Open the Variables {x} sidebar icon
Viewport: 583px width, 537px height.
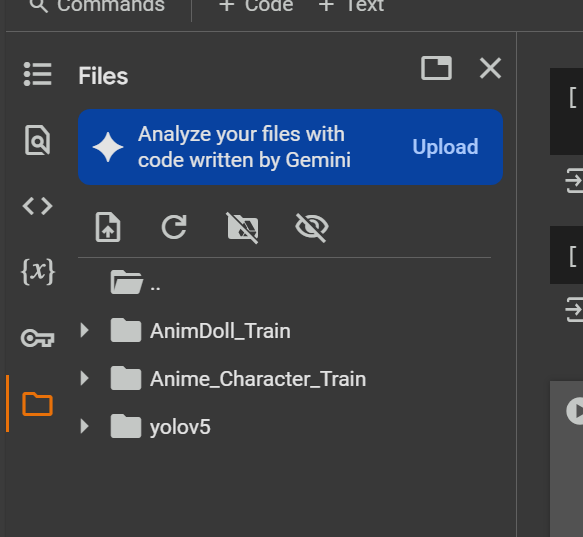point(38,271)
